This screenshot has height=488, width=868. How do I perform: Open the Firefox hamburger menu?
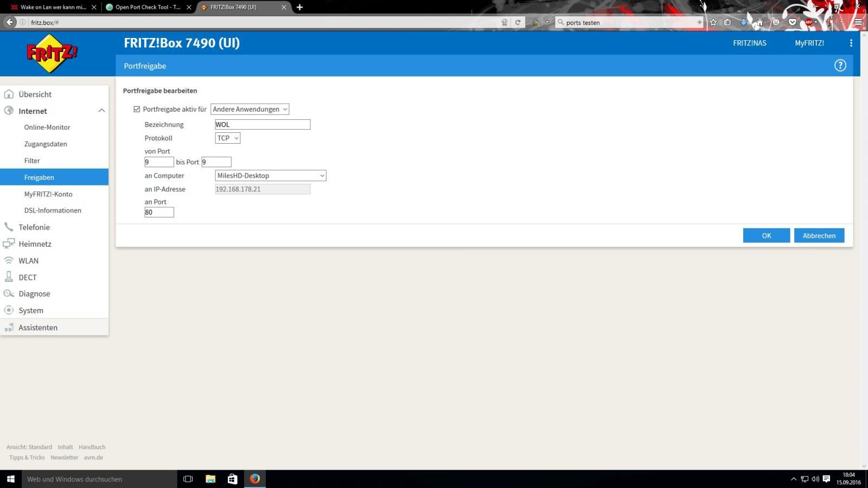(x=858, y=22)
